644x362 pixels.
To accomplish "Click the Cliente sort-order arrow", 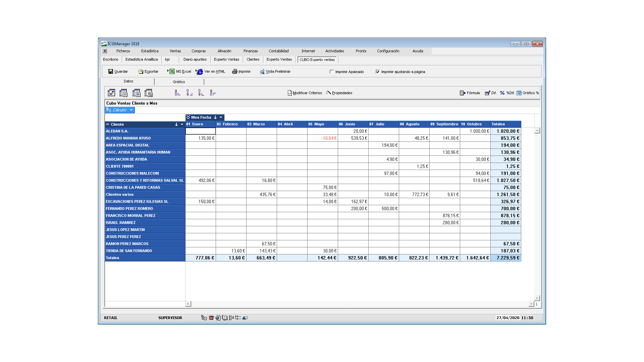I will pyautogui.click(x=176, y=124).
